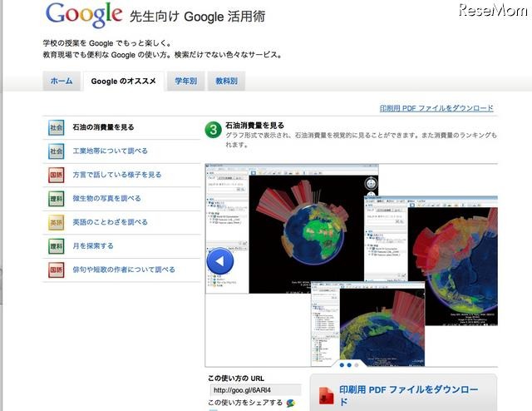Screen dimensions: 532x411
Task: Click 理科 icon beside 微生物の写真を調べる
Action: [x=56, y=199]
